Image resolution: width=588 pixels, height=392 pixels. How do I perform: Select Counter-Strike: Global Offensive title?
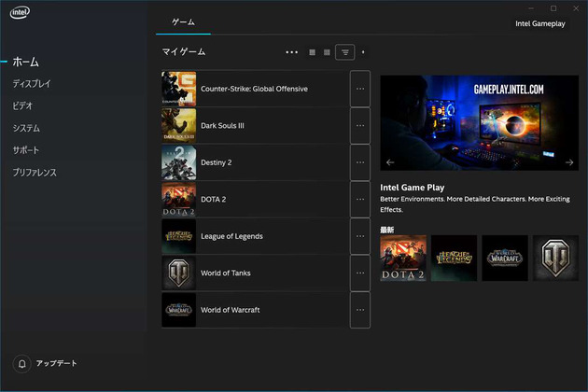[x=254, y=89]
